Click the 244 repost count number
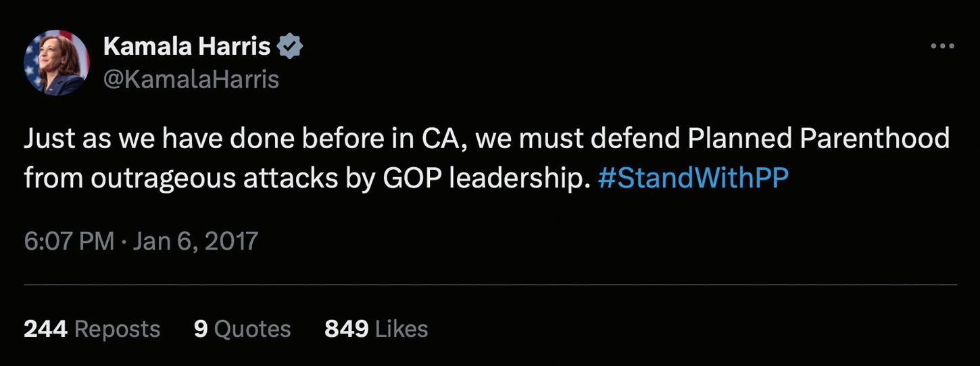 click(45, 329)
